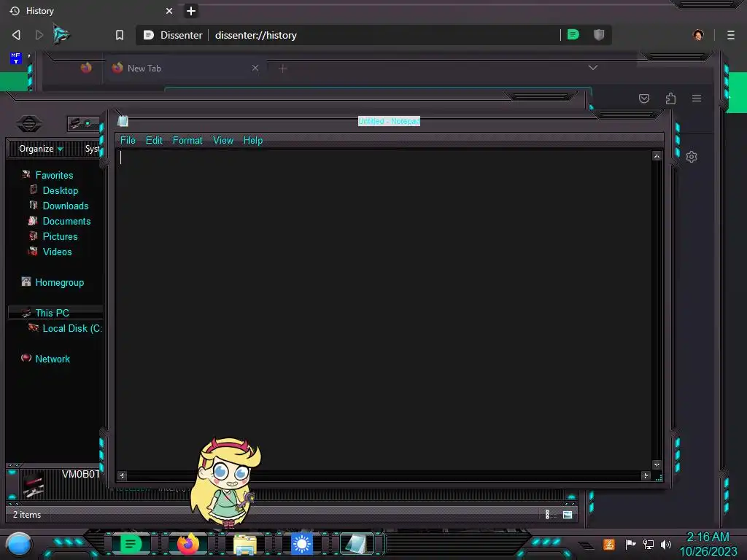Click inside the Notepad text area
Viewport: 747px width, 560px height.
(384, 309)
